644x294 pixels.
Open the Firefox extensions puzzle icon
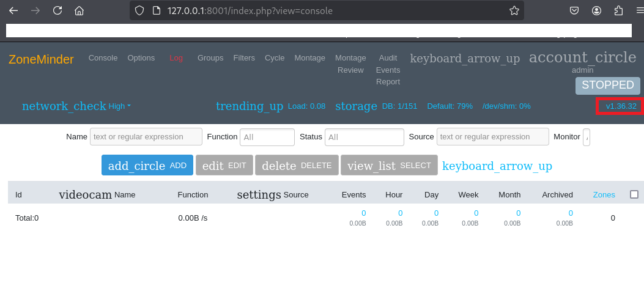point(618,10)
